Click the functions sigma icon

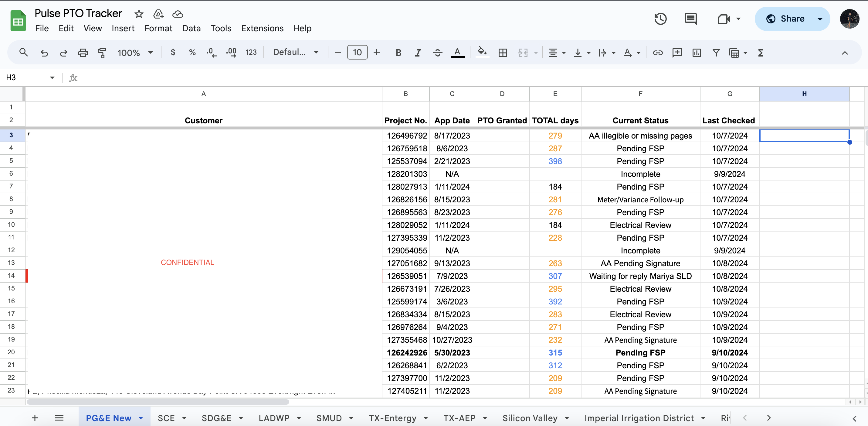pos(761,52)
